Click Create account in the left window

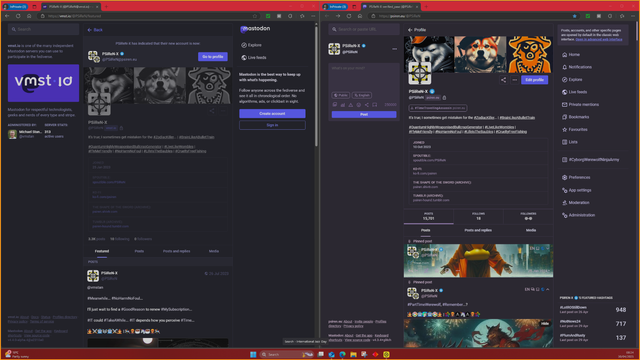click(x=272, y=113)
